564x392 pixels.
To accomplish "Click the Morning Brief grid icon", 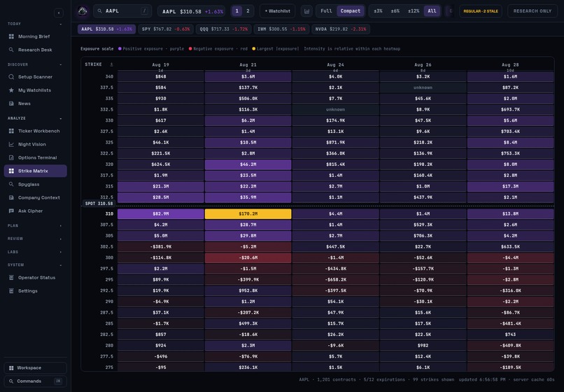I will click(11, 36).
